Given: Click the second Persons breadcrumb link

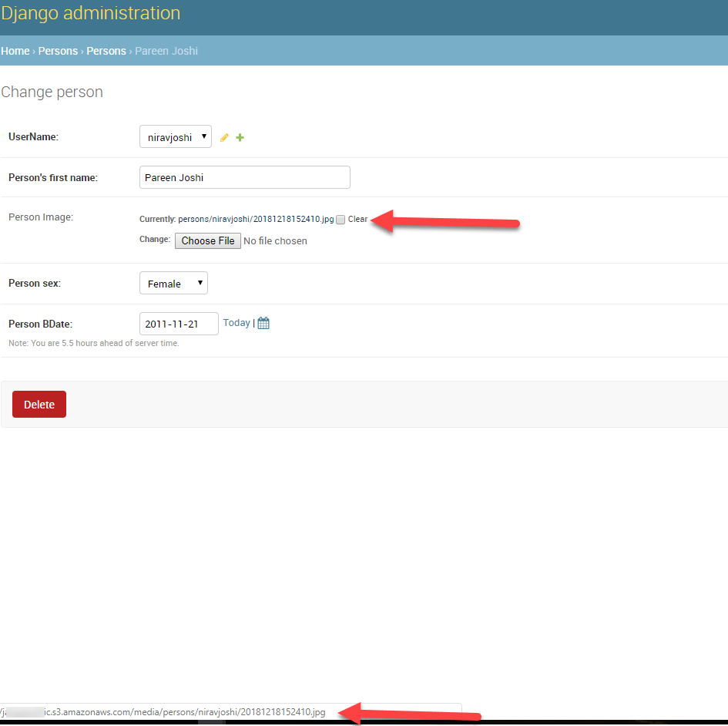Looking at the screenshot, I should [106, 51].
